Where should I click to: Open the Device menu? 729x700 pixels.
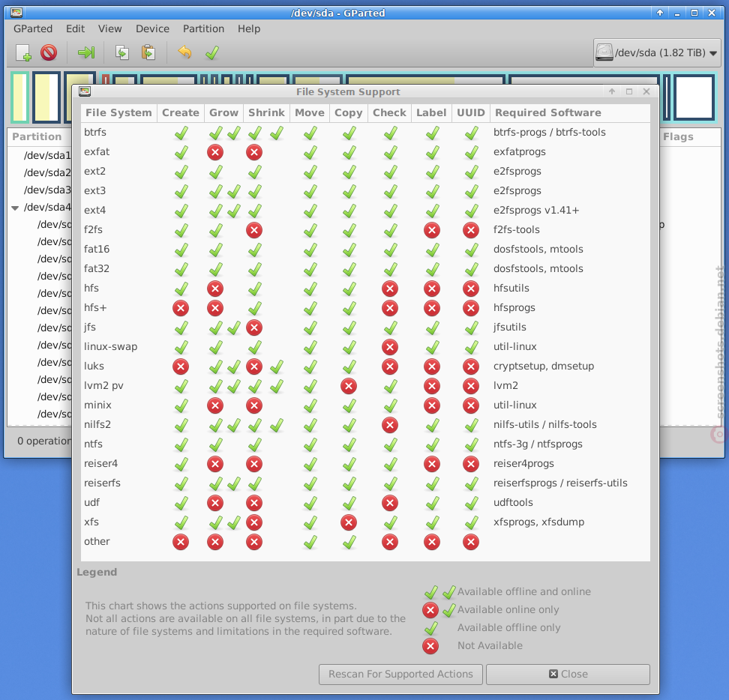[x=152, y=28]
